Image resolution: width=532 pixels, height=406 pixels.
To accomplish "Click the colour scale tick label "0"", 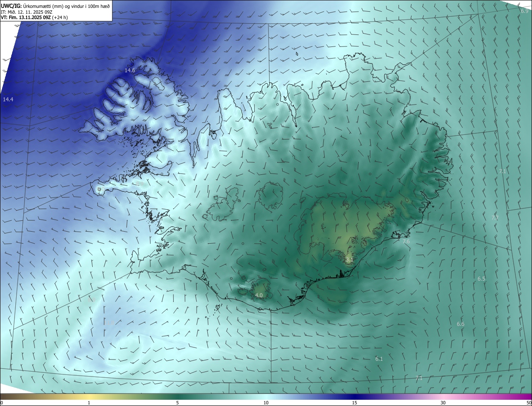I will 2,403.
